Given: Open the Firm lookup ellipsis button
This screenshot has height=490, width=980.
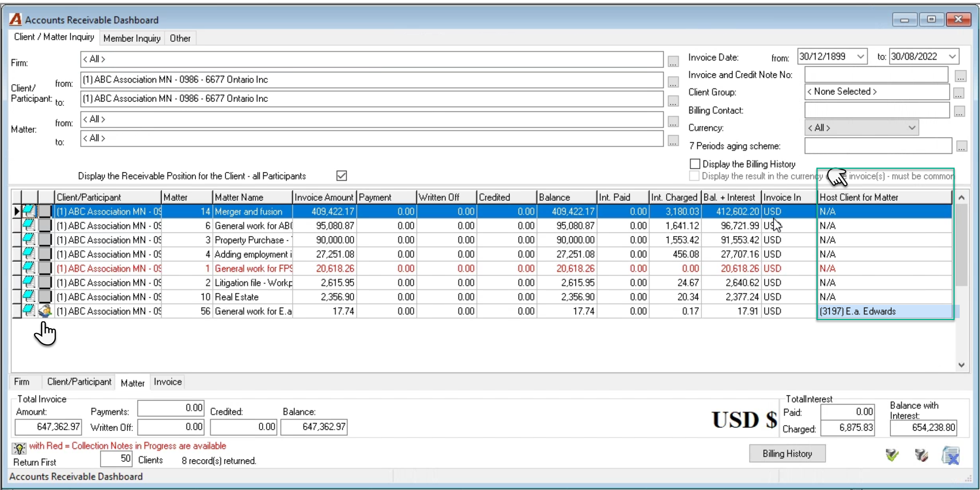Looking at the screenshot, I should [673, 61].
